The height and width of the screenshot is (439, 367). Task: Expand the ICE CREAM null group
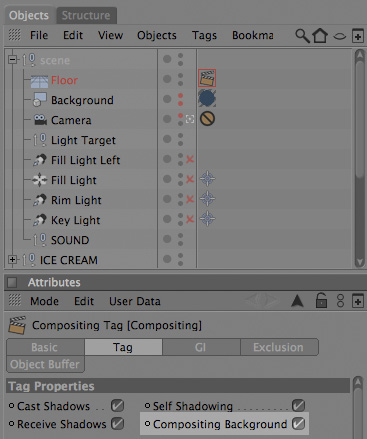[12, 259]
